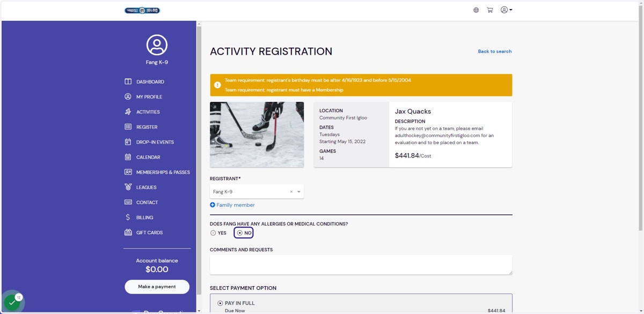Click the green checkmark badge widget
The height and width of the screenshot is (314, 644).
(x=12, y=303)
